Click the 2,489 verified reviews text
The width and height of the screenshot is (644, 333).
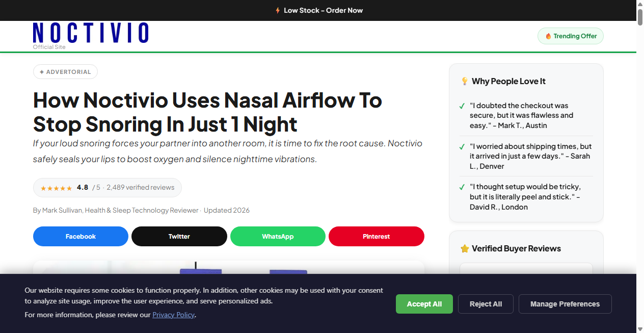coord(141,188)
